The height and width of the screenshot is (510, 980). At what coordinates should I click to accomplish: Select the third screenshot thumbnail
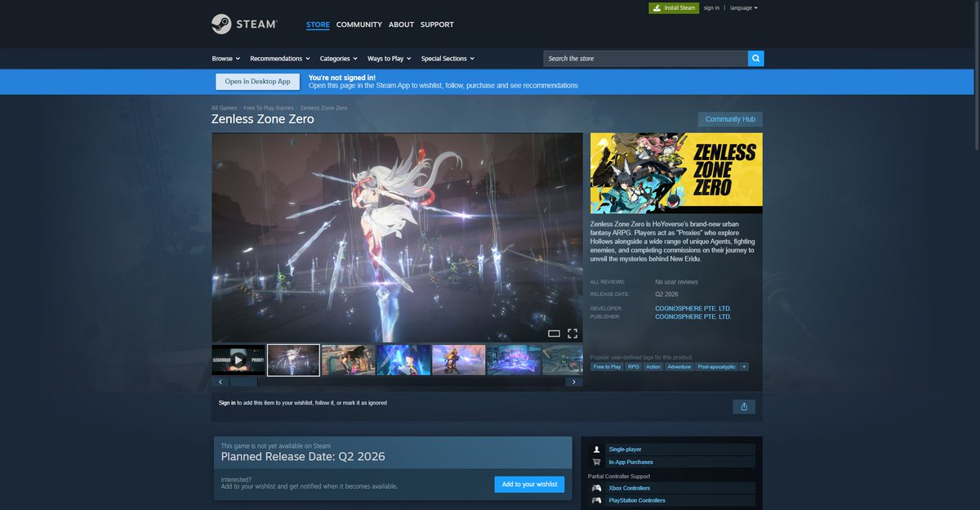pyautogui.click(x=349, y=360)
